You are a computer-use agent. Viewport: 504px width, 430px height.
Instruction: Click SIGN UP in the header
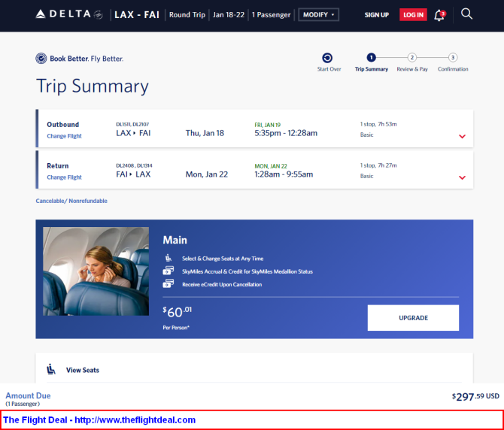point(376,15)
